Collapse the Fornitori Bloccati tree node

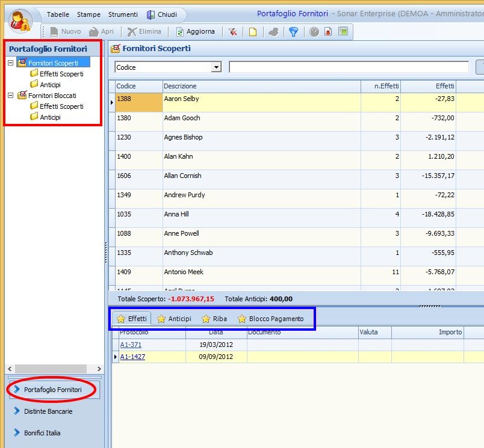[x=11, y=96]
